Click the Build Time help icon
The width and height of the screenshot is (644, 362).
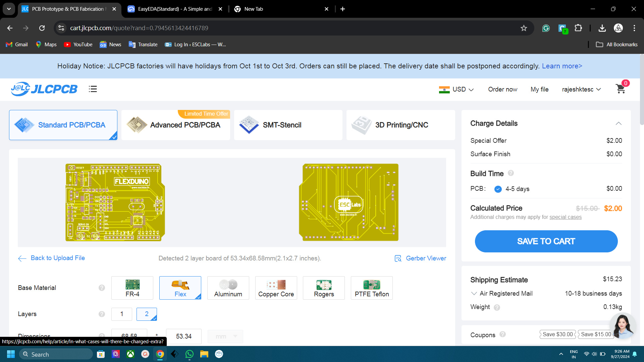(511, 173)
